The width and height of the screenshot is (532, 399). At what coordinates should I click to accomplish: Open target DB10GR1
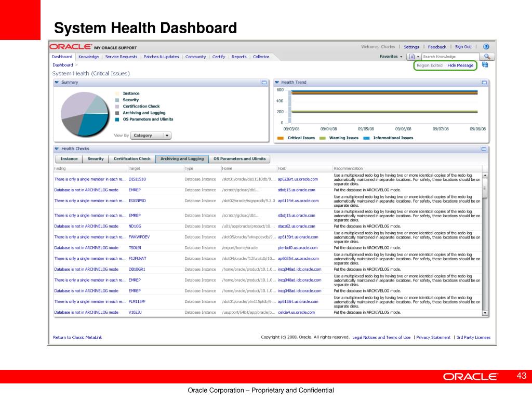pos(137,270)
